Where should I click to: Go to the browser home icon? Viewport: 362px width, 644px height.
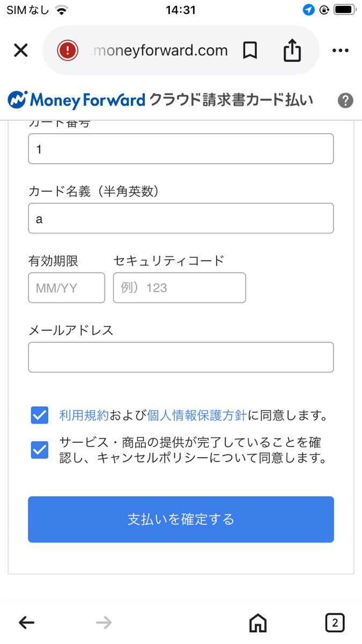(x=258, y=623)
